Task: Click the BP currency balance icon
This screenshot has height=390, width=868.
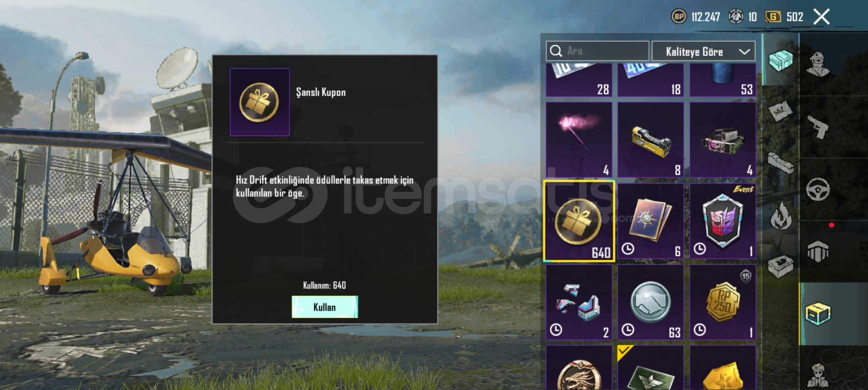Action: pyautogui.click(x=679, y=17)
